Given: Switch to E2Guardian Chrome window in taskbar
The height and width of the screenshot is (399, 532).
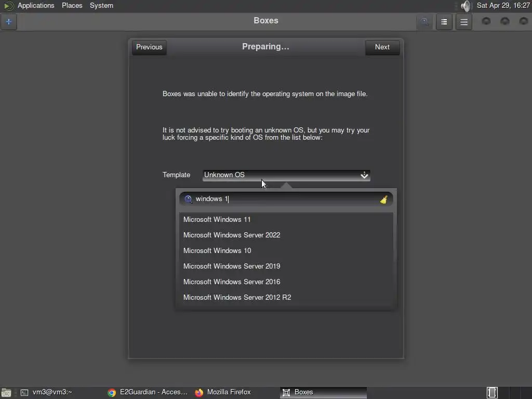Looking at the screenshot, I should (148, 392).
